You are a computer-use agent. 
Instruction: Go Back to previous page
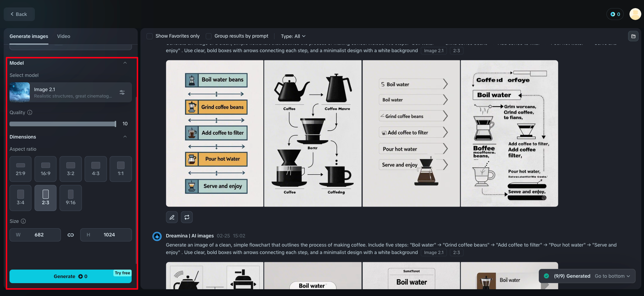[19, 14]
